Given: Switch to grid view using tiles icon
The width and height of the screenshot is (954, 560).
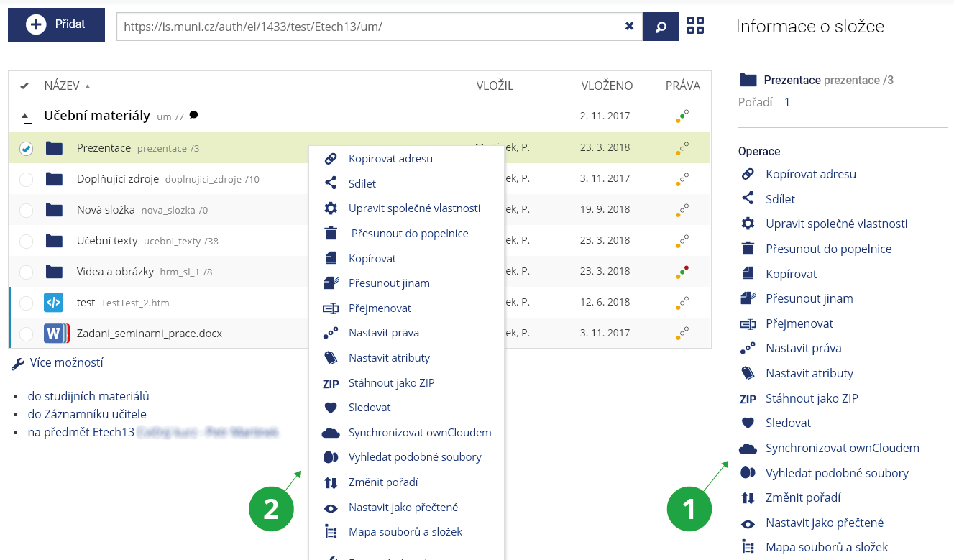Looking at the screenshot, I should (695, 26).
